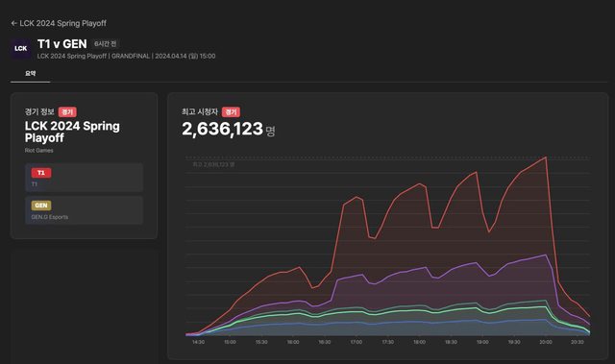Image resolution: width=615 pixels, height=364 pixels.
Task: Click the red T1 team logo badge
Action: [x=41, y=173]
